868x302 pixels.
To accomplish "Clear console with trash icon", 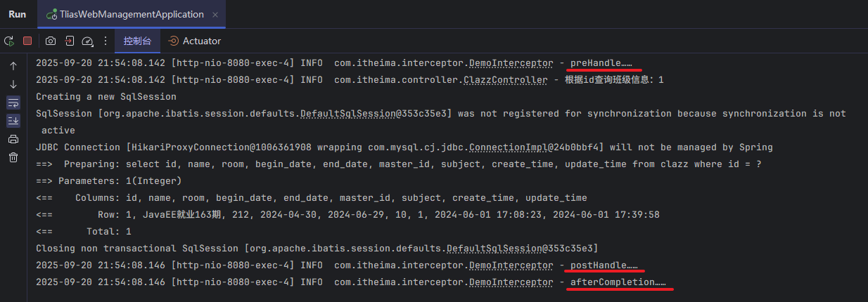I will [13, 157].
